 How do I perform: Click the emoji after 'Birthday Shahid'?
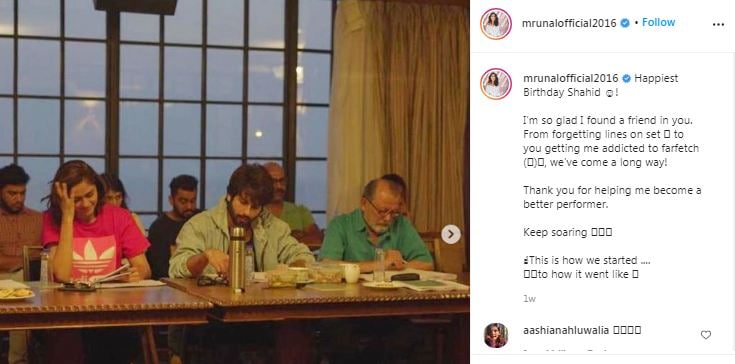pos(609,93)
